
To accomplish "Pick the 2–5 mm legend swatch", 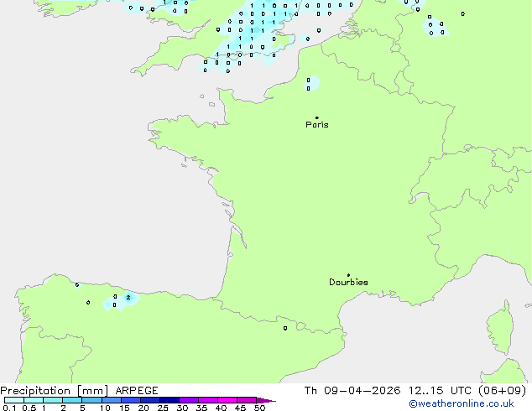I will [72, 400].
